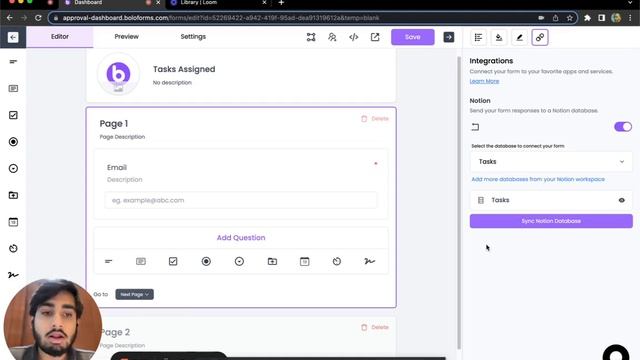640x360 pixels.
Task: Add file upload question from left sidebar
Action: 13,195
